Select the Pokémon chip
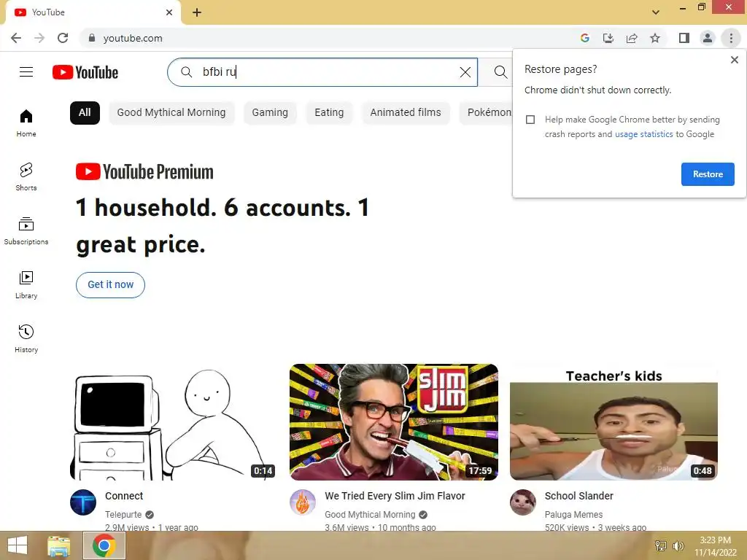Viewport: 747px width, 560px height. [x=487, y=113]
